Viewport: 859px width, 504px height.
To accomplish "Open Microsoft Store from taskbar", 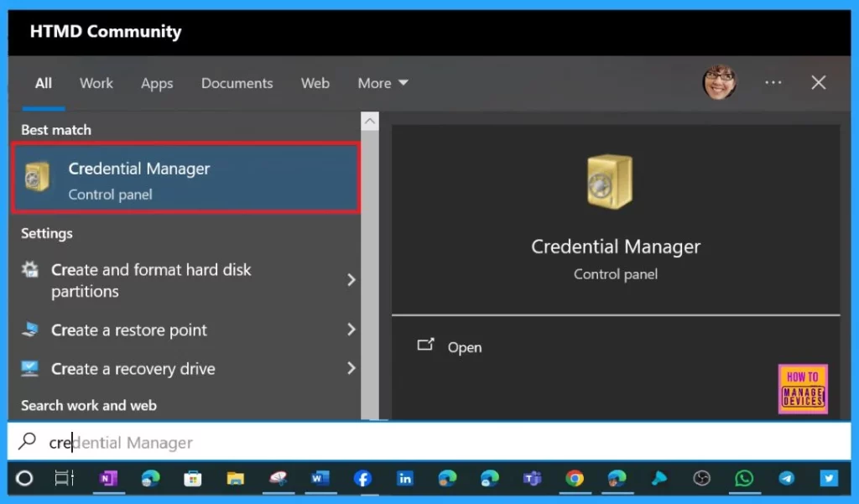I will tap(192, 479).
